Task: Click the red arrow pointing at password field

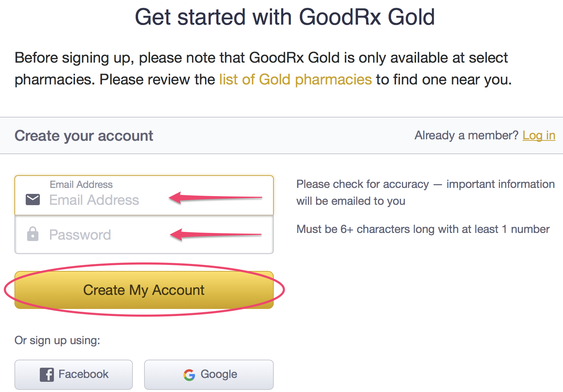Action: (x=216, y=234)
